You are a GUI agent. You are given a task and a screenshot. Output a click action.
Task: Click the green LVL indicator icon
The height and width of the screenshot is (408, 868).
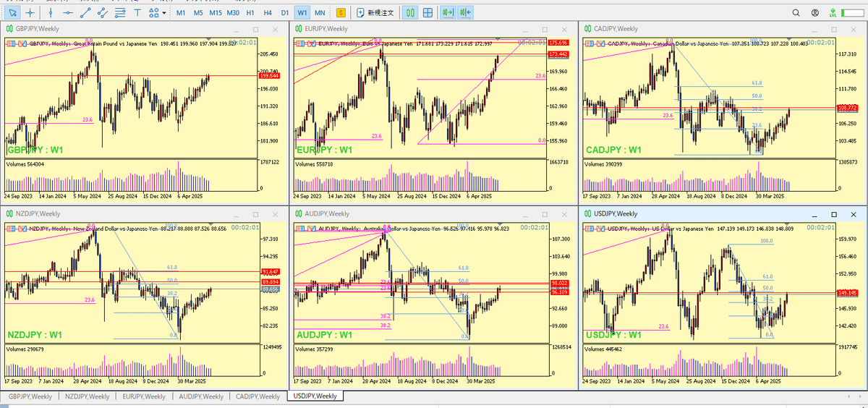[x=833, y=13]
